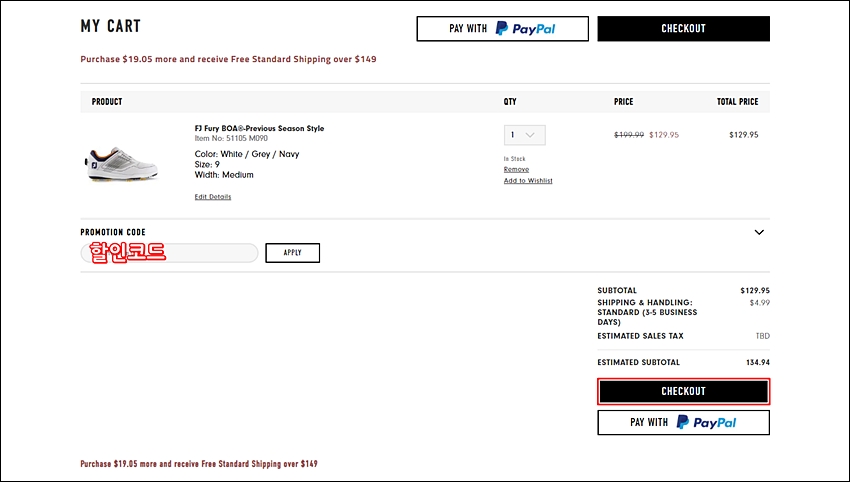
Task: Click the Estimated Subtotal 134.94 value
Action: point(758,362)
